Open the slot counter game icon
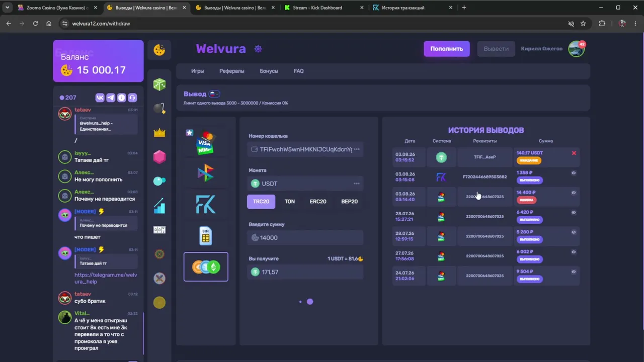This screenshot has height=362, width=644. 159,230
